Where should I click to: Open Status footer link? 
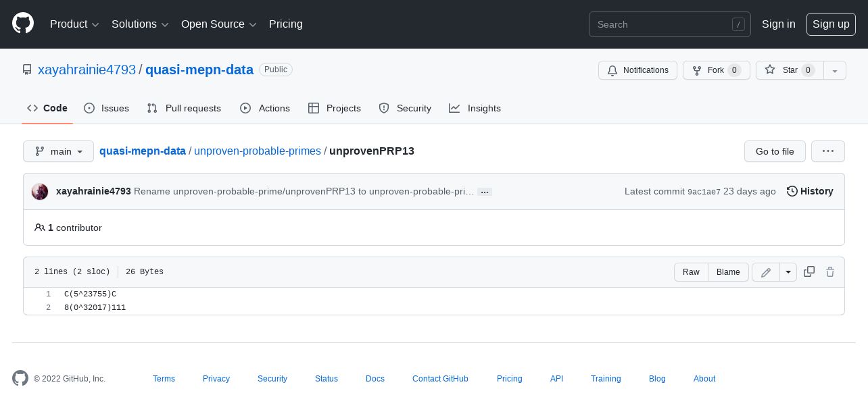click(x=327, y=379)
